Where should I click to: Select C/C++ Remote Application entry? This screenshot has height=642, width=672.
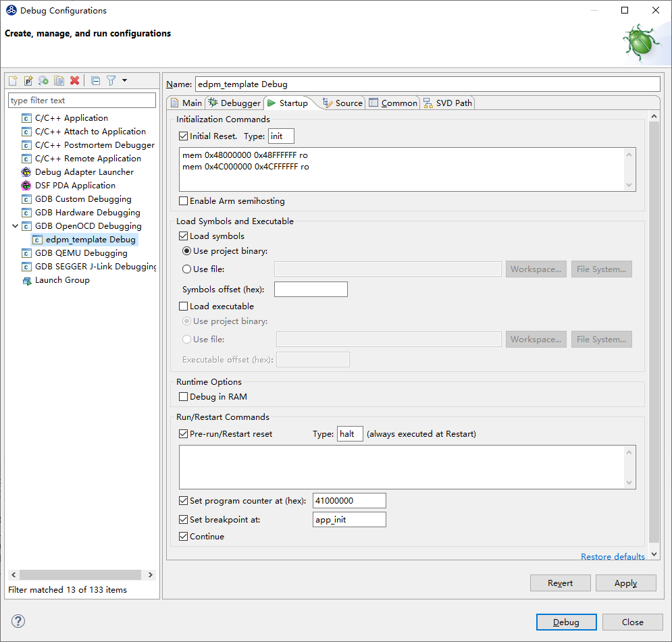click(x=88, y=159)
